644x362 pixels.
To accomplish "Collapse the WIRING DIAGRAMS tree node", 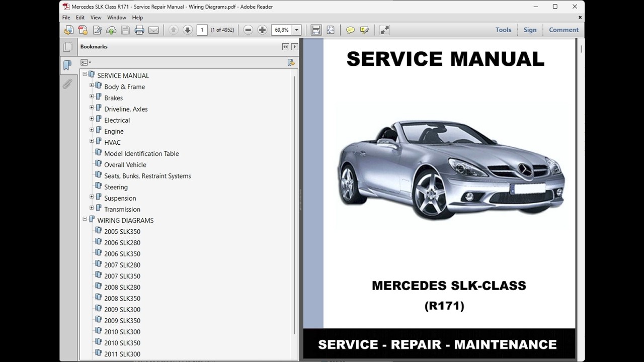I will tap(85, 219).
